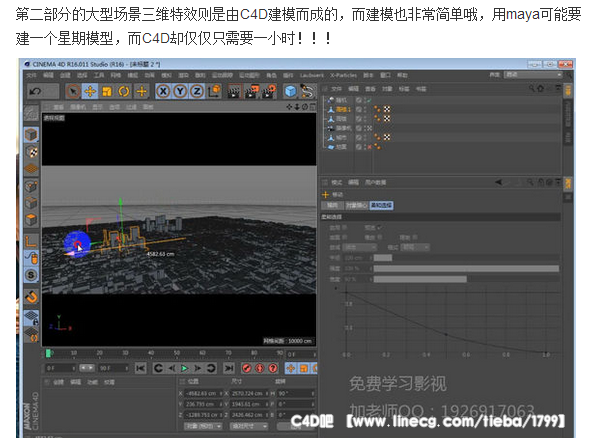The width and height of the screenshot is (591, 438).
Task: Click the viewport zoom arrow icon
Action: point(297,107)
